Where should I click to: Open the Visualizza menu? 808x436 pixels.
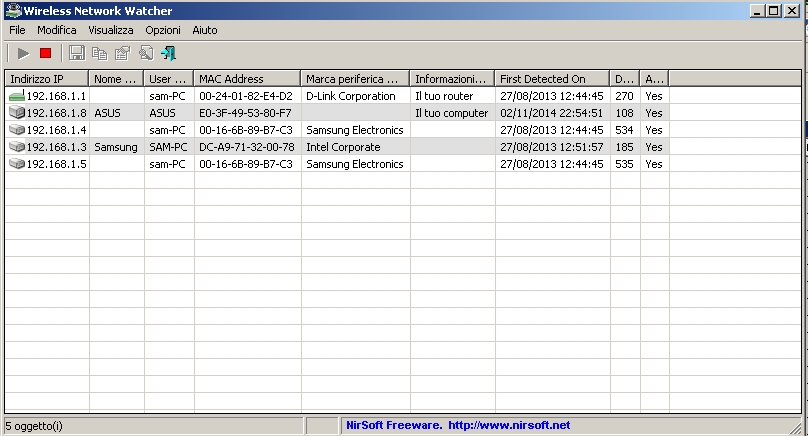[110, 30]
